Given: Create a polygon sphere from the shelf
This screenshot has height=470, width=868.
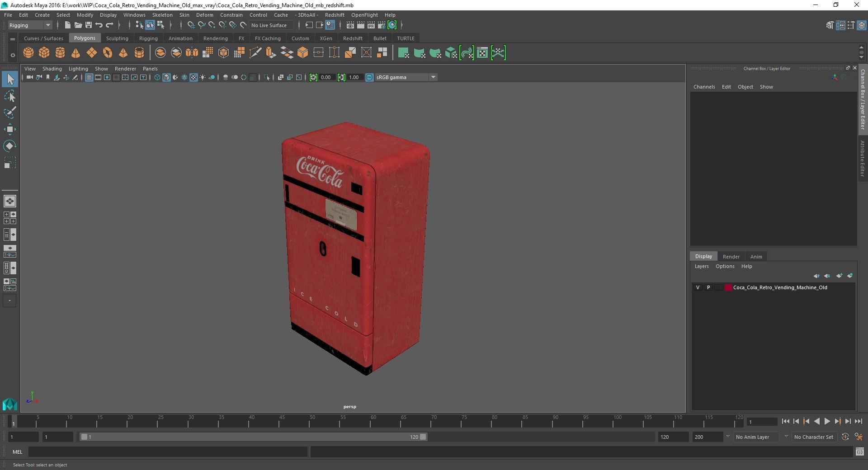Looking at the screenshot, I should (28, 53).
